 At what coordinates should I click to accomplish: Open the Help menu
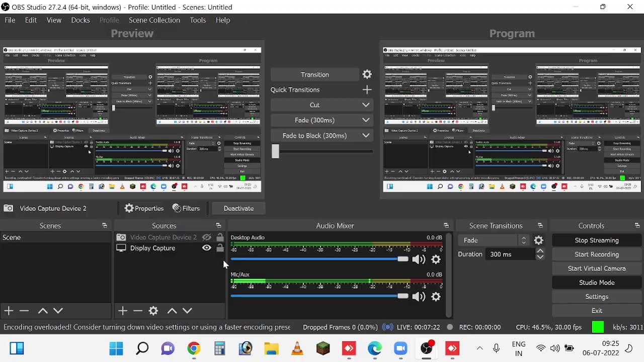pos(223,20)
